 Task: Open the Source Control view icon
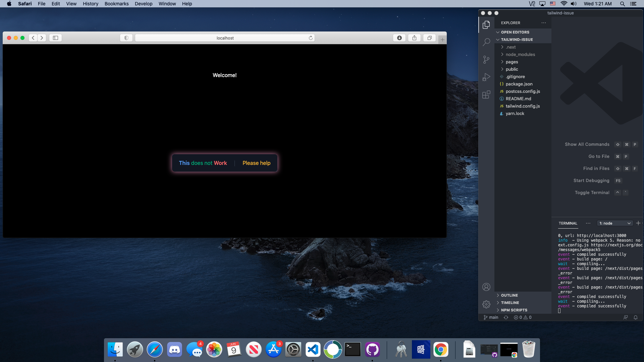[x=486, y=60]
